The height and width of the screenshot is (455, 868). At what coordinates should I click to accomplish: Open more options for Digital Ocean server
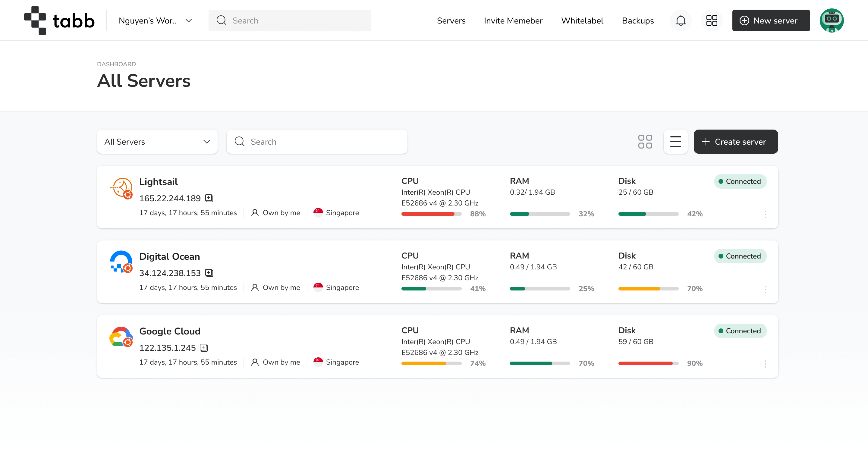click(x=765, y=289)
